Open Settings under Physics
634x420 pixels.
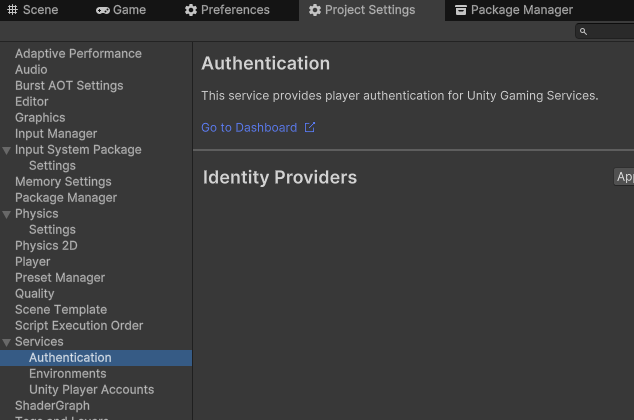(52, 230)
